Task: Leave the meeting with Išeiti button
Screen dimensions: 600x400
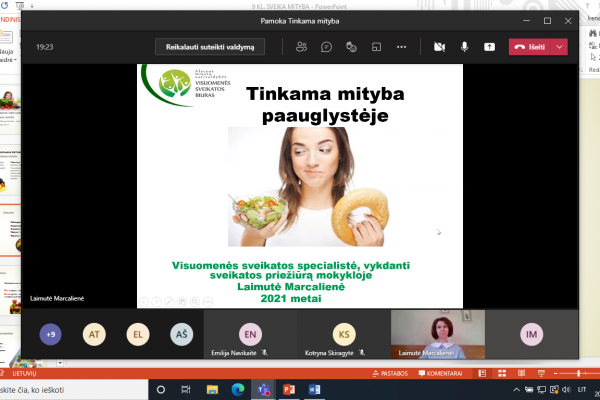Action: (530, 47)
